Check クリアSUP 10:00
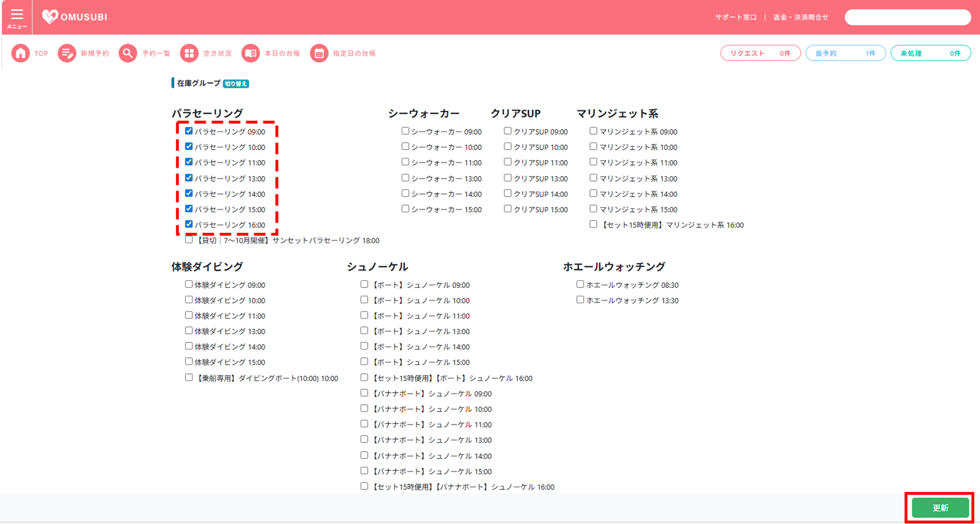 point(508,147)
